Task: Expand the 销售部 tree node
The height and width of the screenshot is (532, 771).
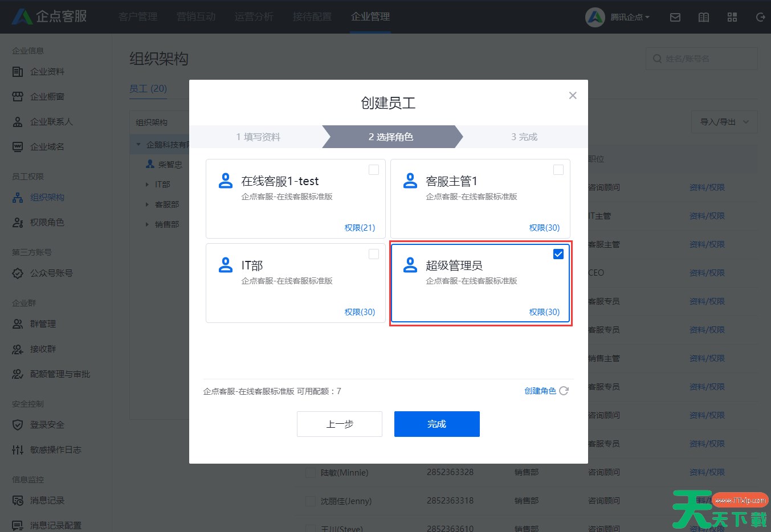Action: coord(148,224)
